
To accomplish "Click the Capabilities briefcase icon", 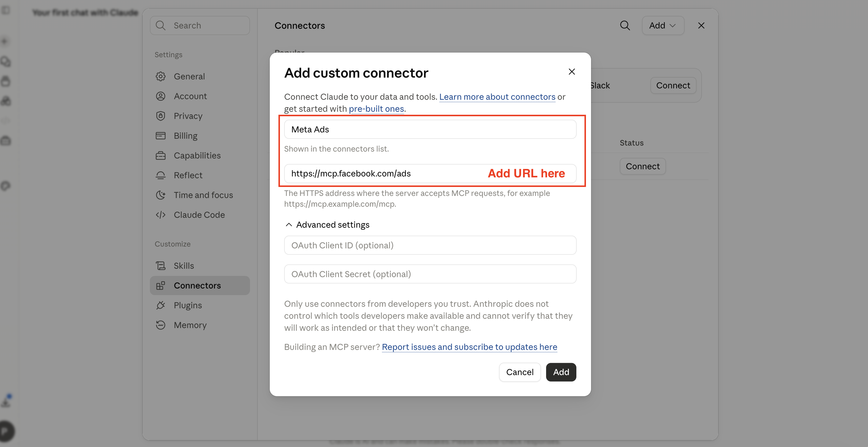I will [x=161, y=155].
